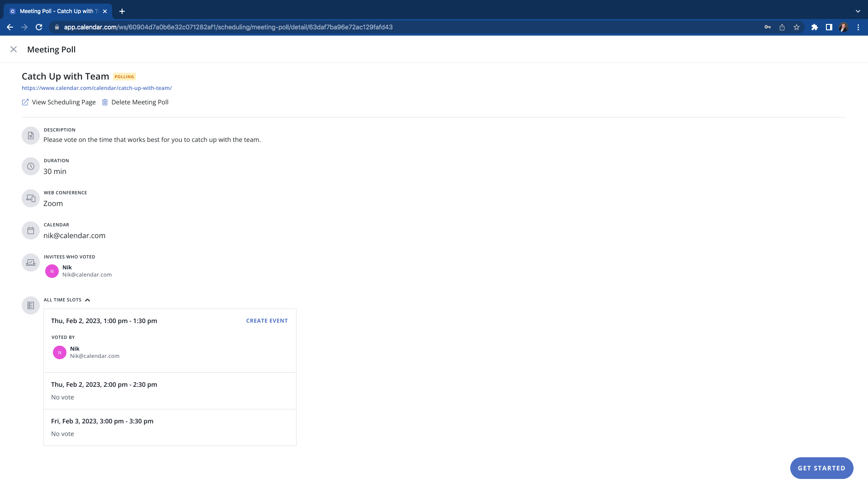The width and height of the screenshot is (868, 488).
Task: Click Delete Meeting Poll
Action: tap(140, 102)
